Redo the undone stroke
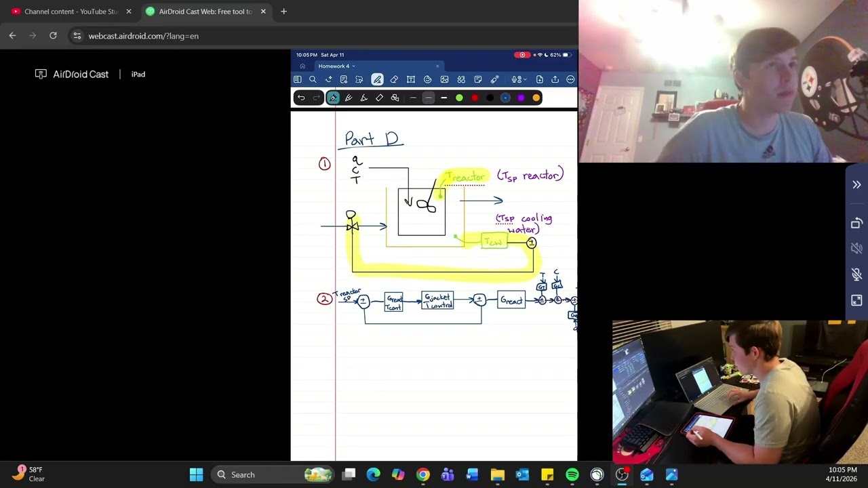868x488 pixels. tap(316, 98)
